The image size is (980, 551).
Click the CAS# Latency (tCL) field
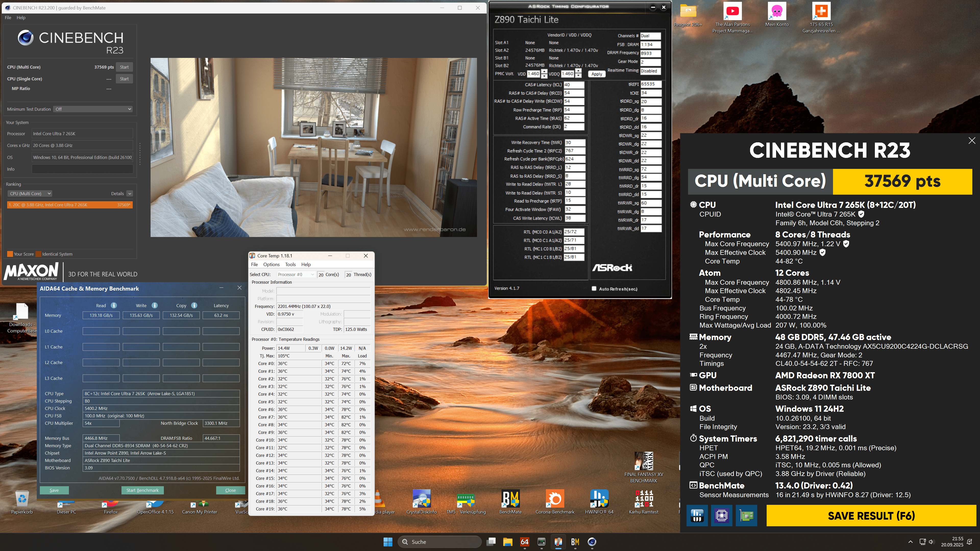(574, 85)
